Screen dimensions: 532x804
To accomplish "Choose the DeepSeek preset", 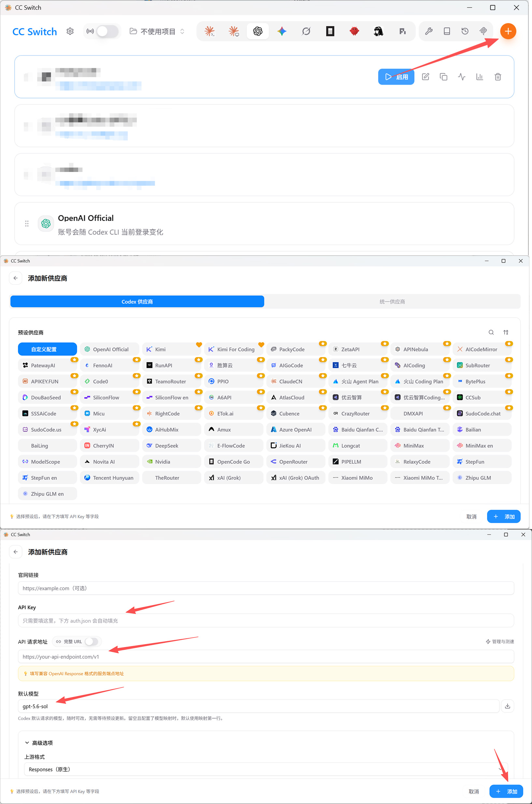I will (x=171, y=446).
